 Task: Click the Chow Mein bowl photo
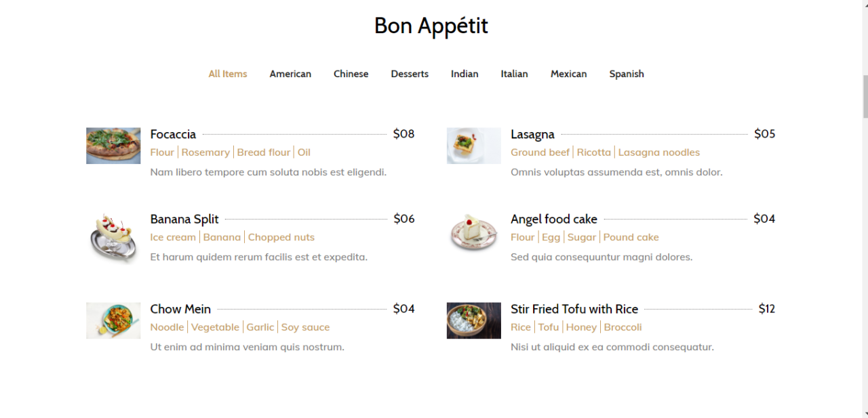coord(113,320)
